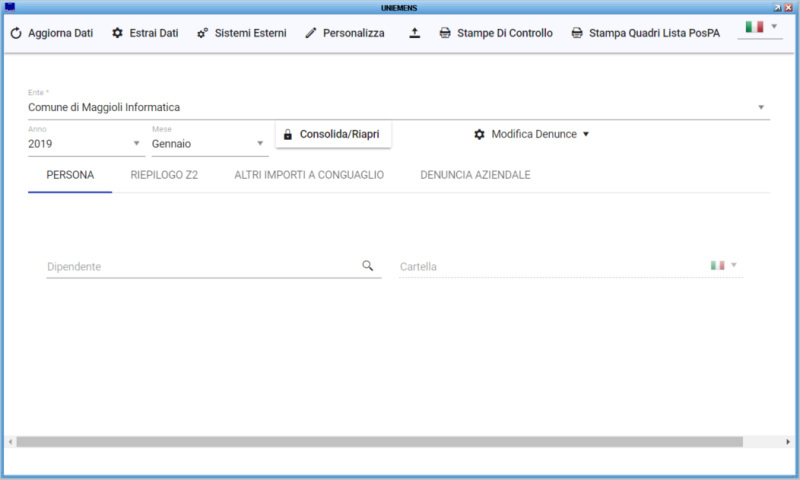
Task: Click the Stampe Di Controllo printer icon
Action: click(445, 33)
